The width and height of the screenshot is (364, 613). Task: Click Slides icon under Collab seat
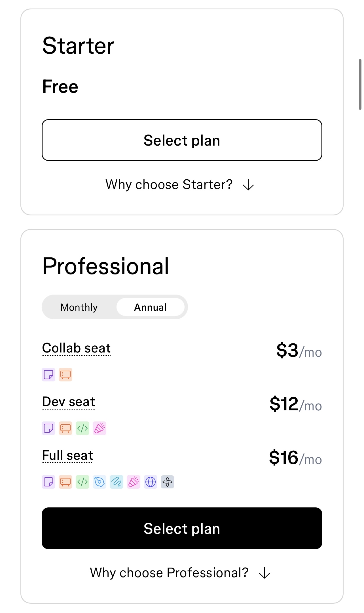point(65,375)
